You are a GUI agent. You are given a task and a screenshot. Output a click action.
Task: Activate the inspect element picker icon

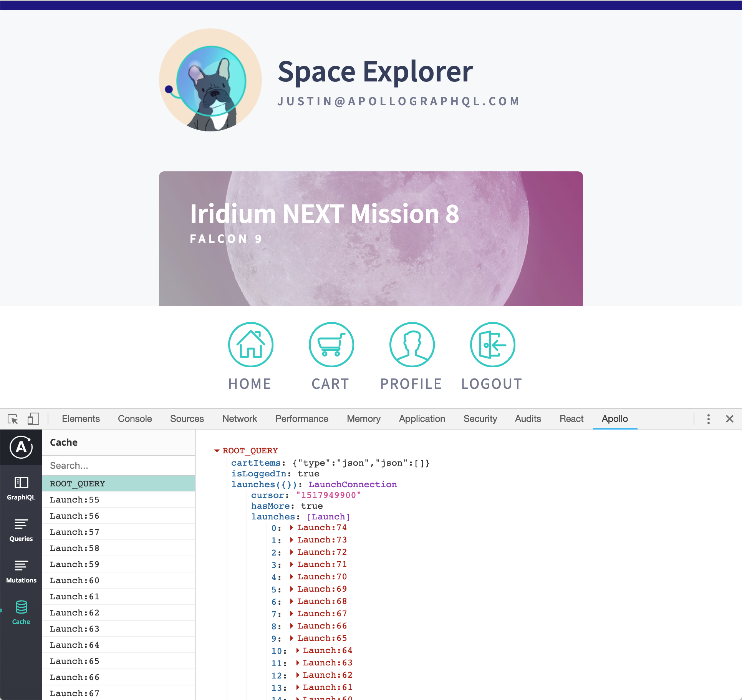13,419
